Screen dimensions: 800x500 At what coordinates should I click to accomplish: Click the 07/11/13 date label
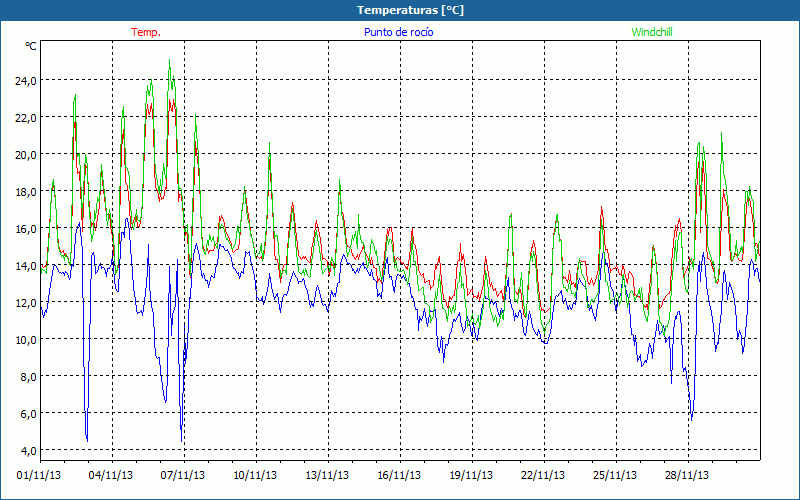[183, 475]
